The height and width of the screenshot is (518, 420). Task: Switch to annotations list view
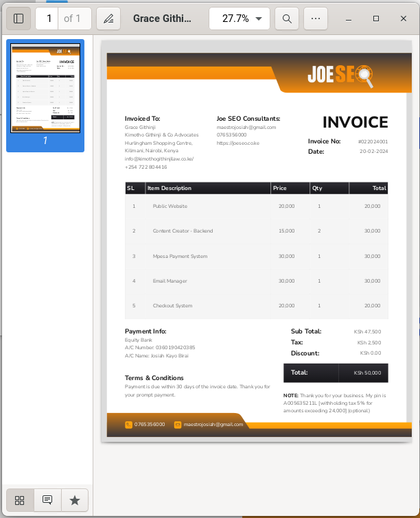pyautogui.click(x=47, y=500)
